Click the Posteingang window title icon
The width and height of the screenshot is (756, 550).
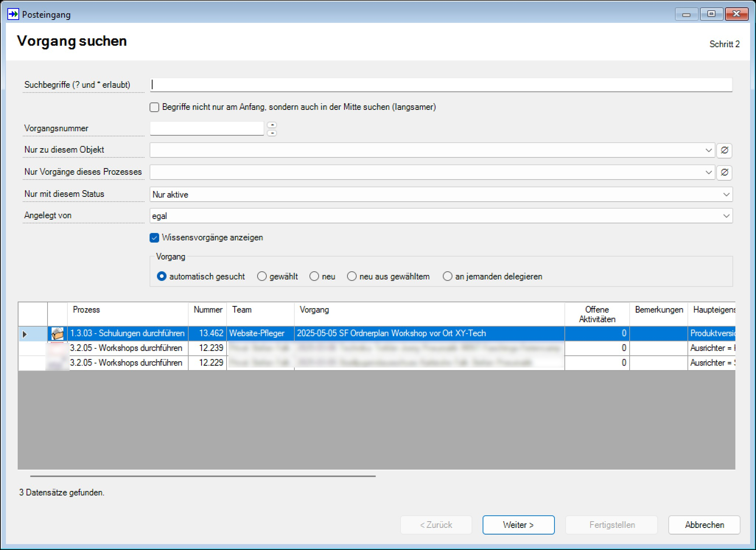pyautogui.click(x=13, y=14)
